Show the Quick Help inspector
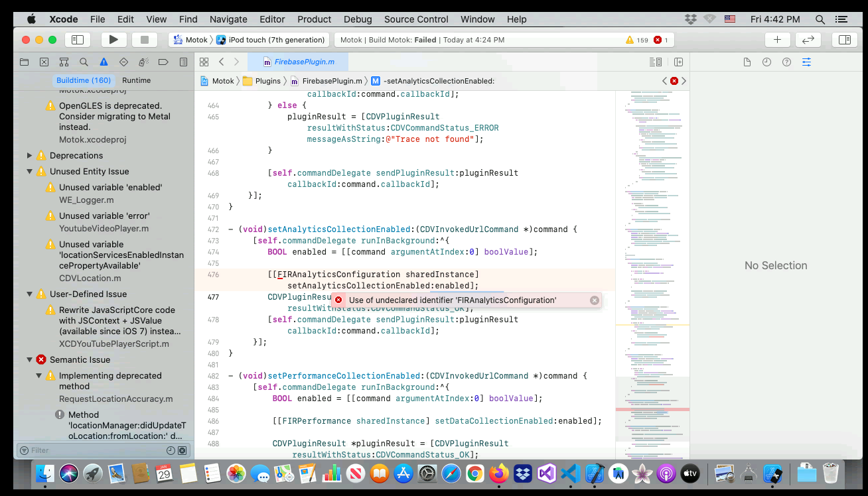Viewport: 868px width, 496px height. [x=786, y=62]
